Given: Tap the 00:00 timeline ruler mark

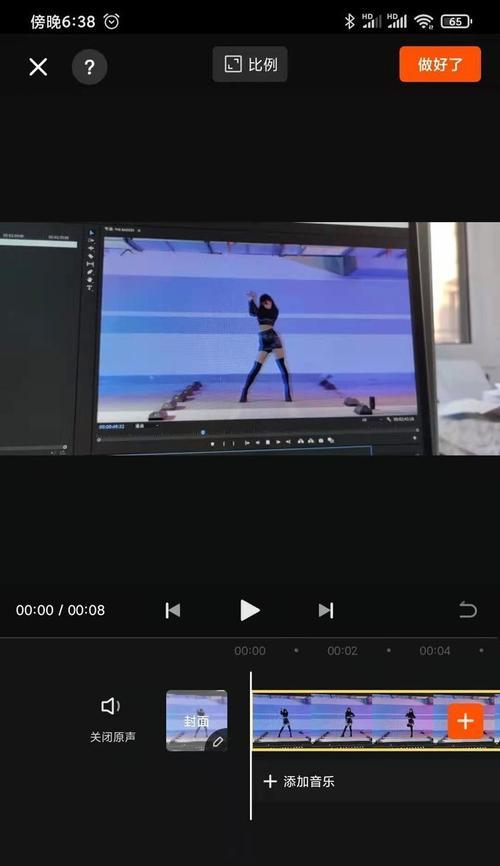Looking at the screenshot, I should click(250, 651).
